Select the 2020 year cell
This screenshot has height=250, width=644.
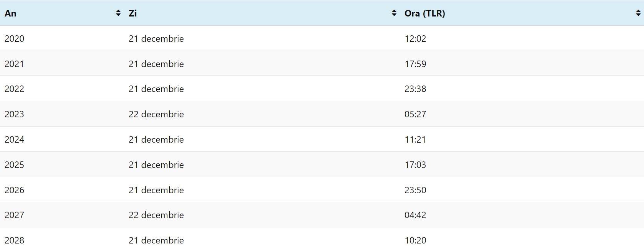tap(15, 39)
